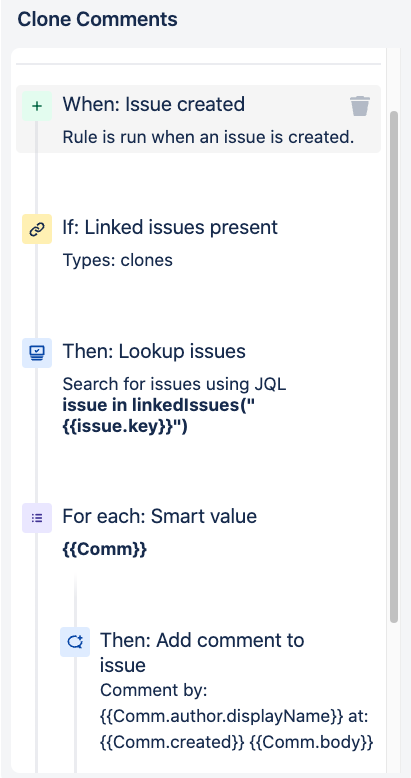The image size is (411, 778).
Task: Open the For each: Smart value branch
Action: click(x=160, y=517)
